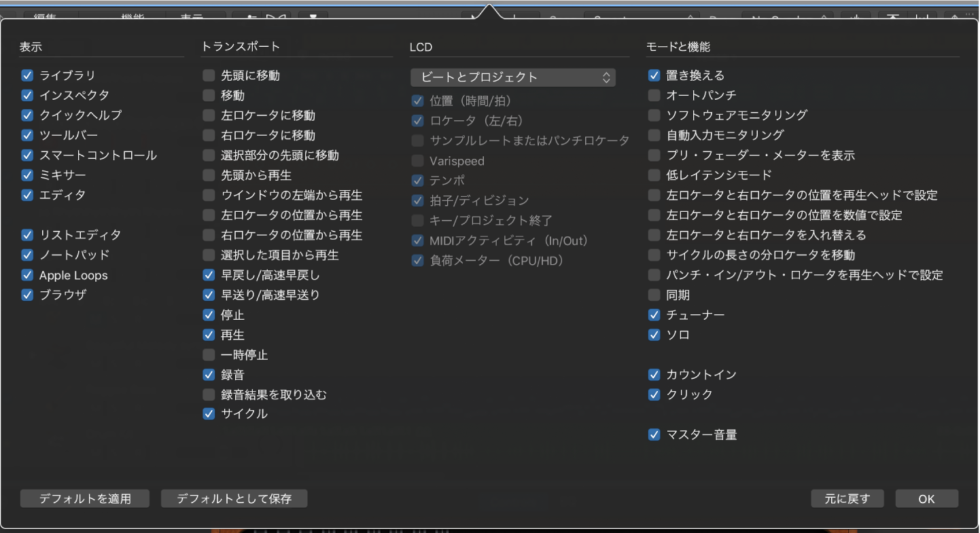Check プリ・フェーダー・メーターを表示
The image size is (980, 533).
[x=654, y=155]
